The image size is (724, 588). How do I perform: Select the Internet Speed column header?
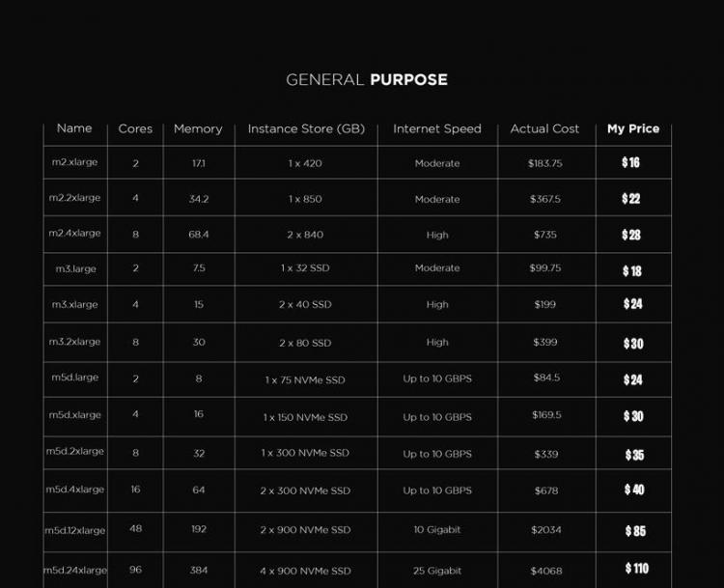tap(436, 129)
